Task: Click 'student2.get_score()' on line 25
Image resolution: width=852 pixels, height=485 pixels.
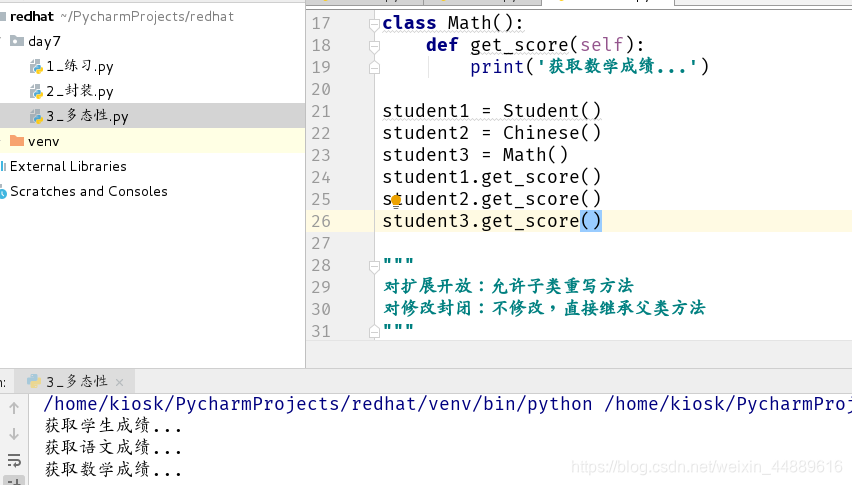Action: (492, 199)
